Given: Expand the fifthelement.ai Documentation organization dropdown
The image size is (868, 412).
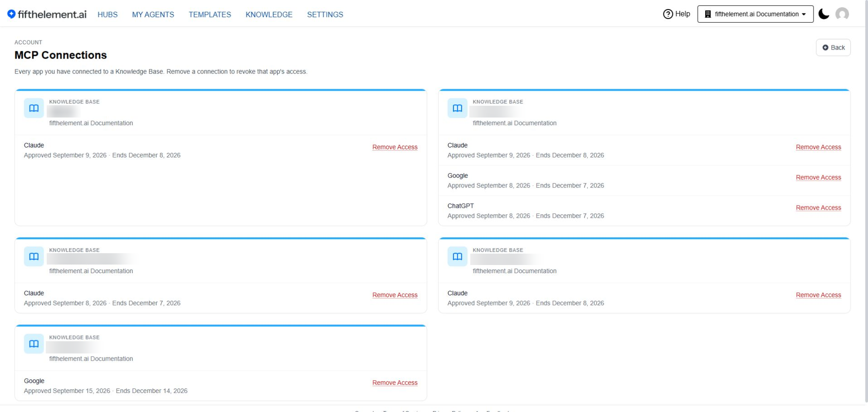Looking at the screenshot, I should tap(755, 14).
